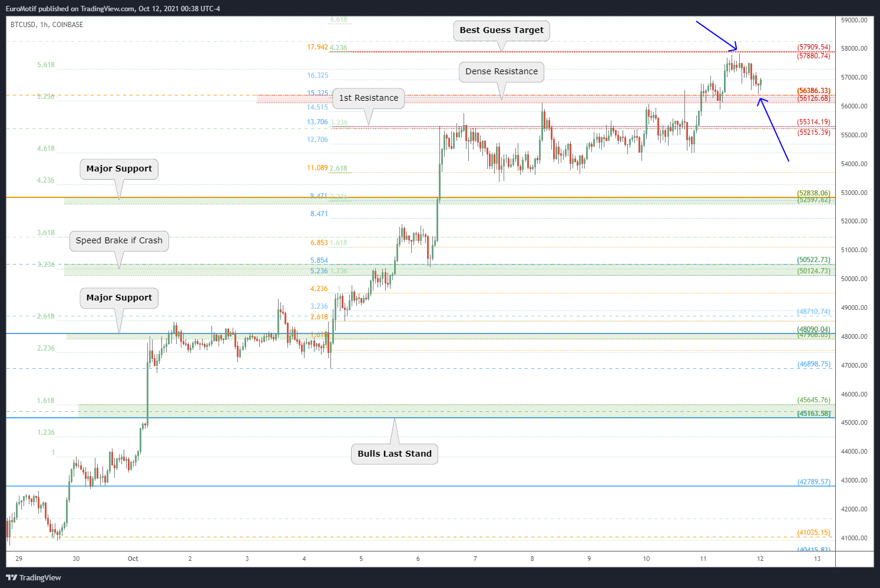Click the 14.515 blue Fibonacci label
This screenshot has width=880, height=588.
pos(317,107)
